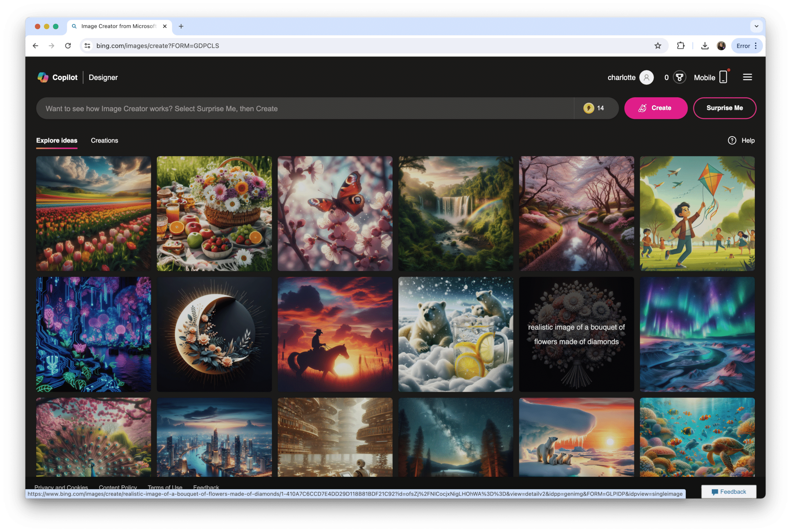
Task: Click the boost count 14 text
Action: click(600, 108)
